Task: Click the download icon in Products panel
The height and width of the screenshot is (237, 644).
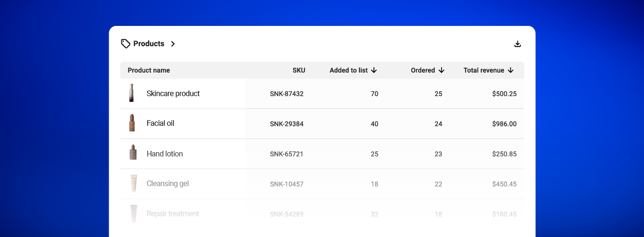Action: coord(517,44)
